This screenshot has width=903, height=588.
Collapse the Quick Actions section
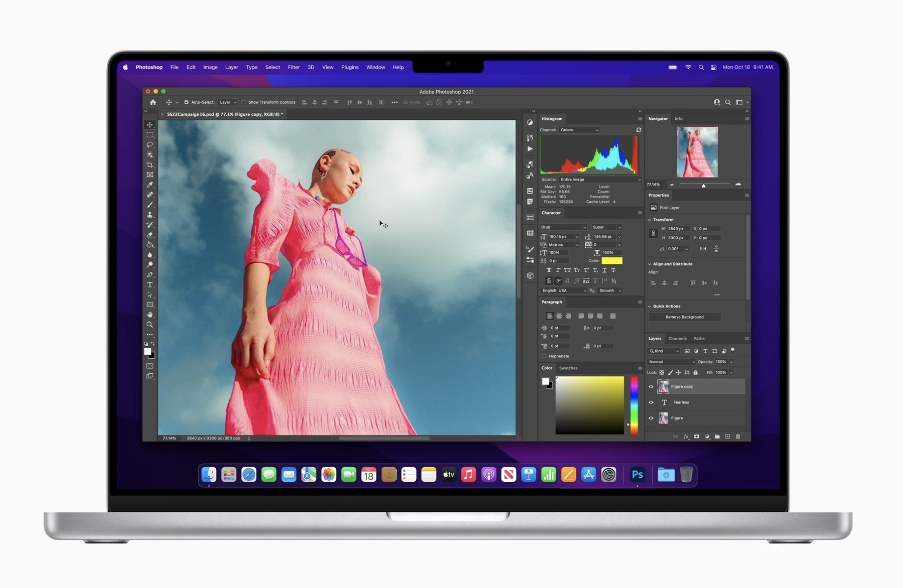[650, 306]
